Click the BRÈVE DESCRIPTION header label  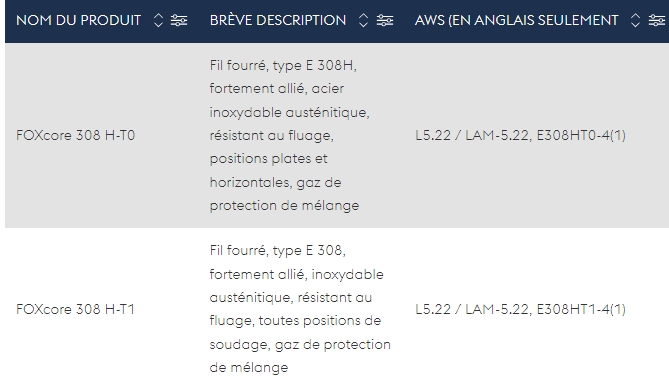click(278, 20)
